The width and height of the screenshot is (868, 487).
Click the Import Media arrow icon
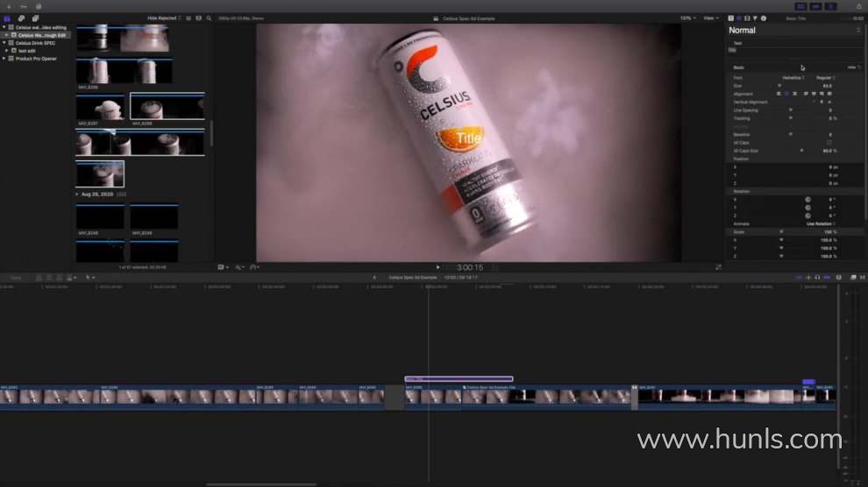coord(9,6)
